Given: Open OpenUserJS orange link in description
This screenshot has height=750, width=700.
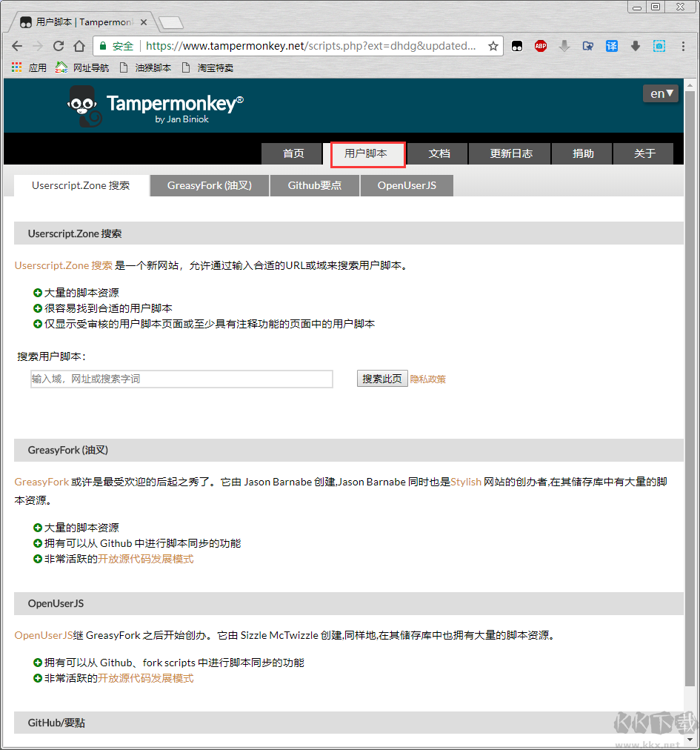Looking at the screenshot, I should (x=44, y=635).
